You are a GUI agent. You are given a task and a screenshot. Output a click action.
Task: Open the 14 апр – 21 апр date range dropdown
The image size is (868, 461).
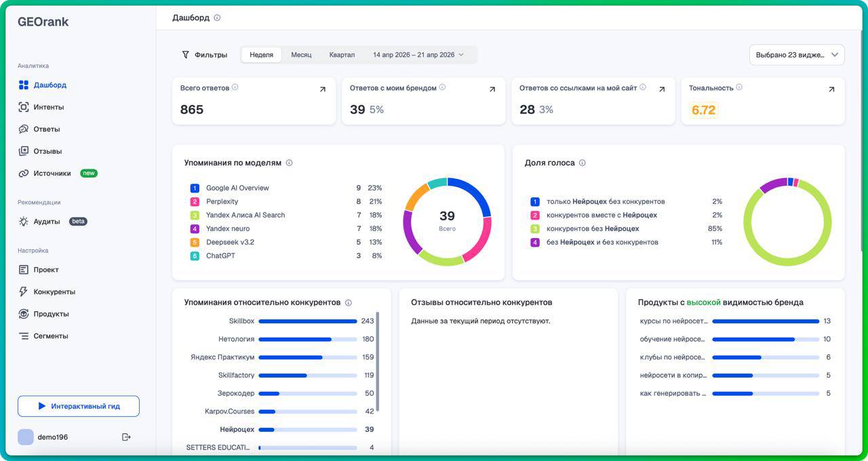click(x=418, y=55)
